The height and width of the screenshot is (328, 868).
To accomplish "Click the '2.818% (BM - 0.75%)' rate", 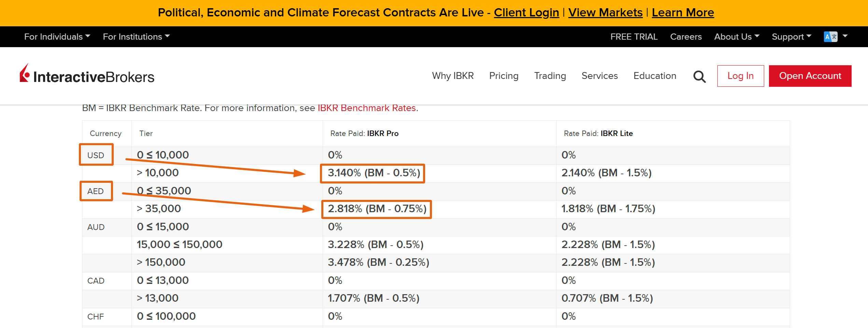I will point(377,209).
